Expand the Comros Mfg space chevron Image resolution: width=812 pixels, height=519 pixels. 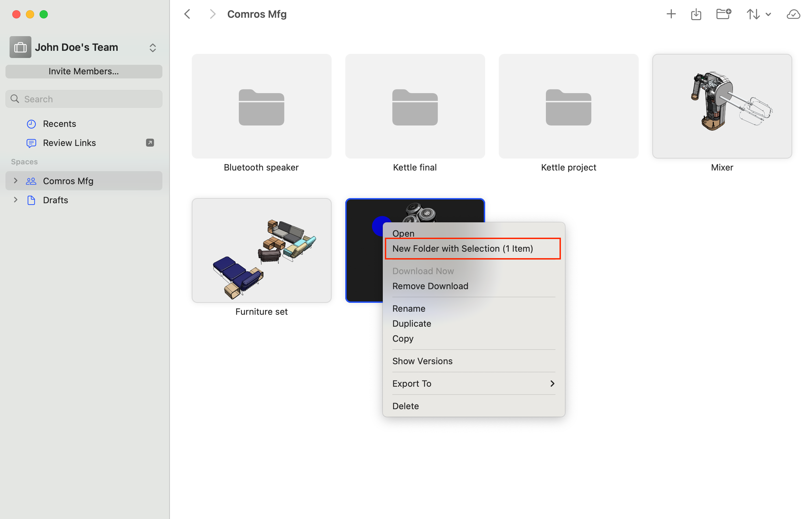15,181
